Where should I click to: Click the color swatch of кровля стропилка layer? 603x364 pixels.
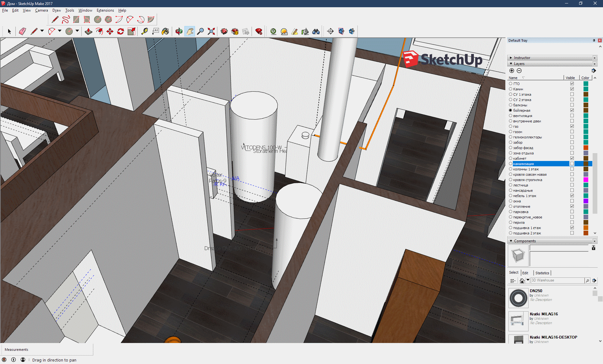click(x=586, y=180)
